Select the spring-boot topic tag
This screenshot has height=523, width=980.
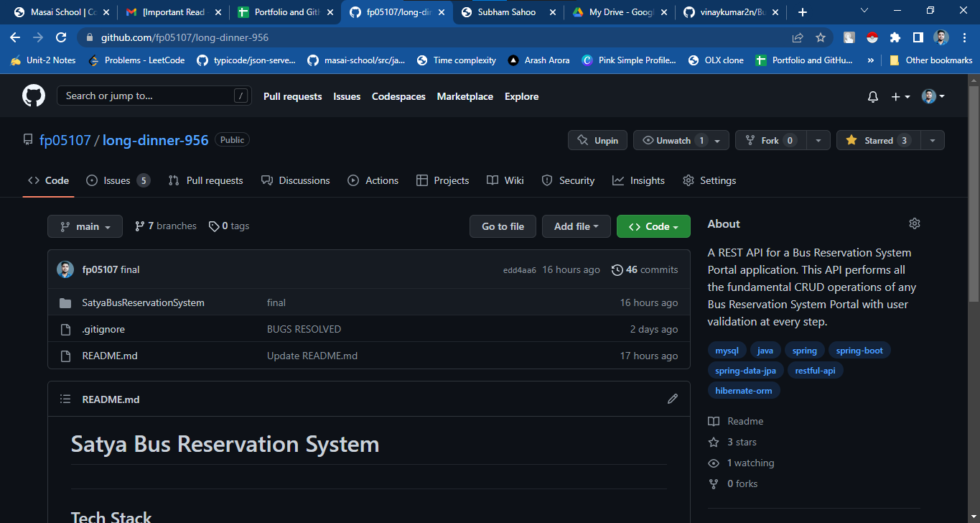[859, 351]
